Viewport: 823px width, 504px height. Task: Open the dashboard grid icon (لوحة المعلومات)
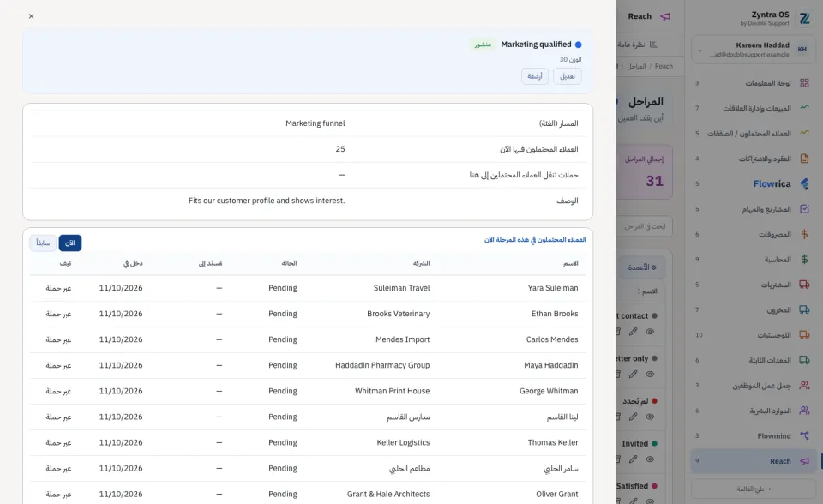point(804,83)
